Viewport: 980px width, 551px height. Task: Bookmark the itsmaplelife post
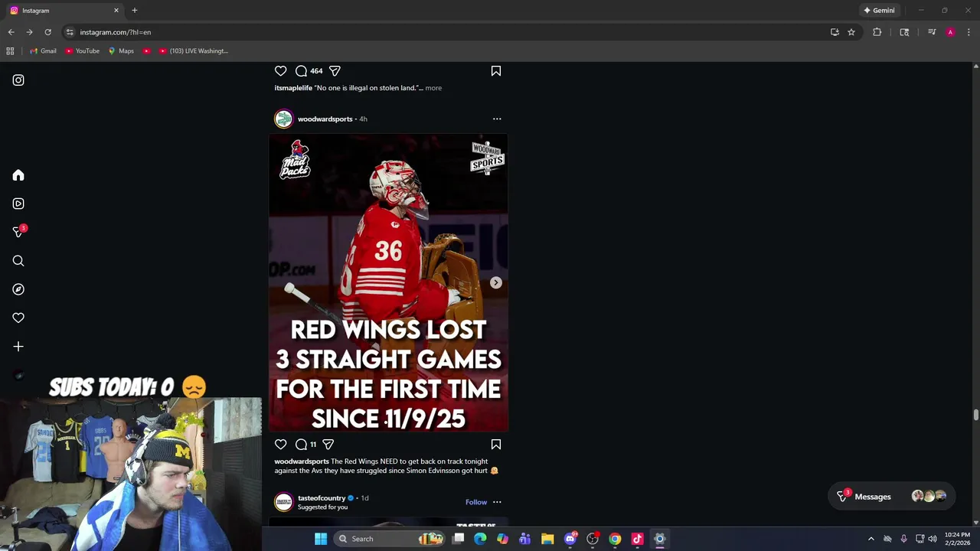click(496, 71)
